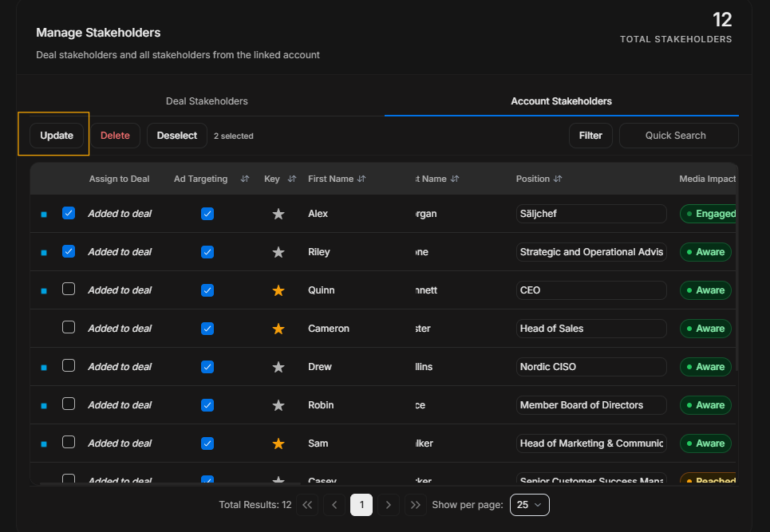Uncheck the row selection checkbox for Riley
The width and height of the screenshot is (770, 532).
click(69, 251)
